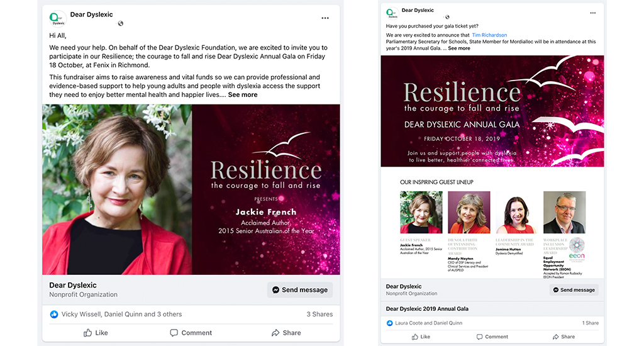Click the globe privacy icon on left post
The height and width of the screenshot is (346, 644).
[120, 23]
